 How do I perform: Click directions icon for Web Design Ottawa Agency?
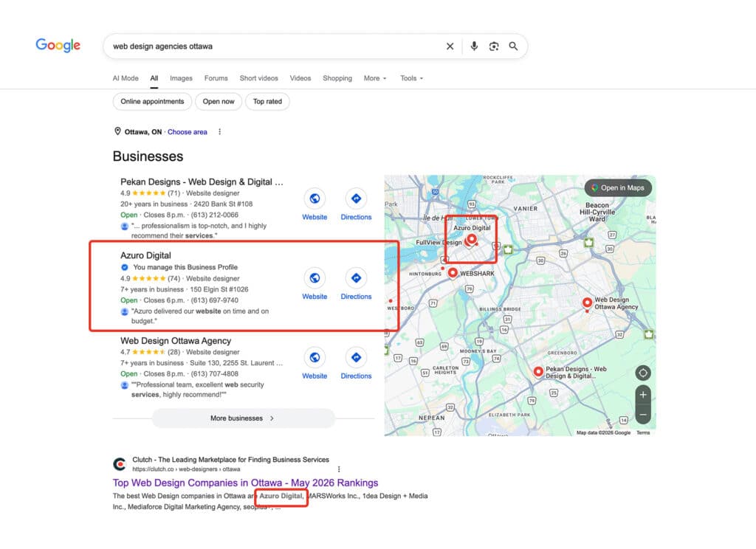point(356,358)
